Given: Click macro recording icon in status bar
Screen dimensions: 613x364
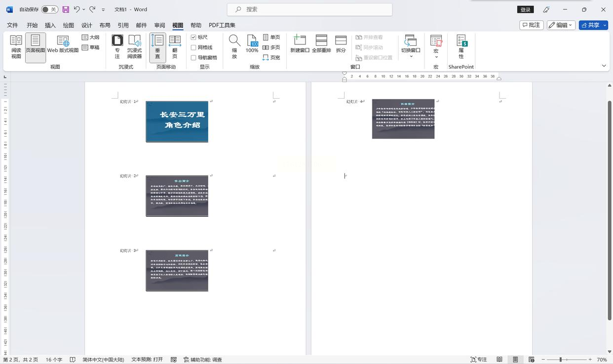Looking at the screenshot, I should tap(174, 360).
